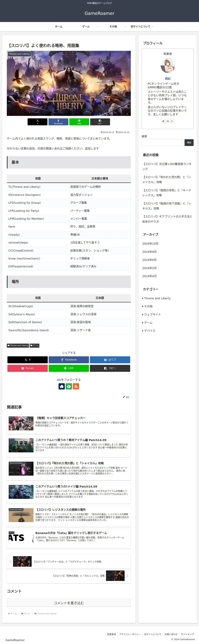199x644 pixels.
Task: Expand the その他 menu dropdown arrow
Action: (125, 26)
